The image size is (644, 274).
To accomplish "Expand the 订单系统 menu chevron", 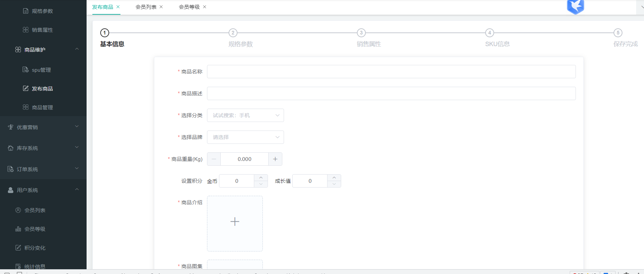I will tap(77, 168).
